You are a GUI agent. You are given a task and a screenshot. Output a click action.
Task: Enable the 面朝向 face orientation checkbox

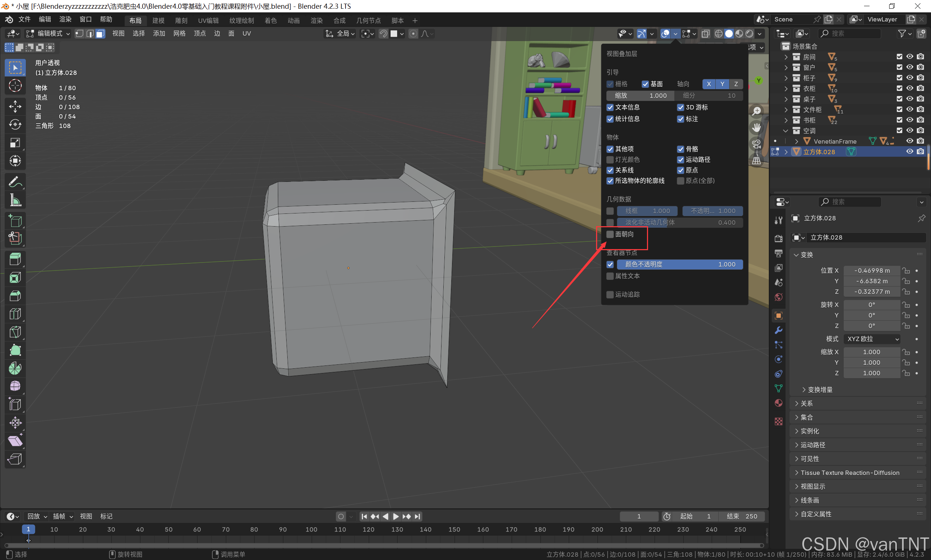tap(610, 234)
